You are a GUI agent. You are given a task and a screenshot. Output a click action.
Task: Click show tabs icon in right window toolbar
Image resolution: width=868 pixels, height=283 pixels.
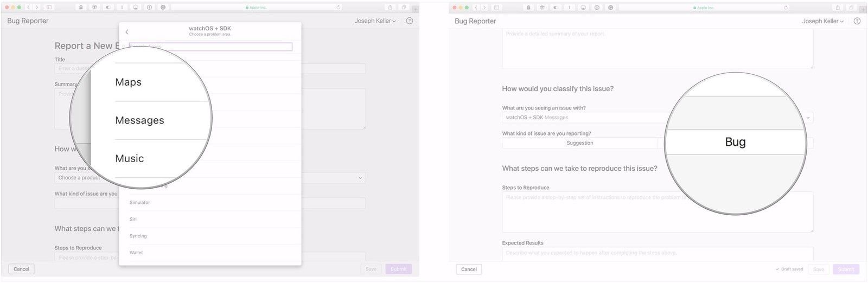pyautogui.click(x=851, y=8)
